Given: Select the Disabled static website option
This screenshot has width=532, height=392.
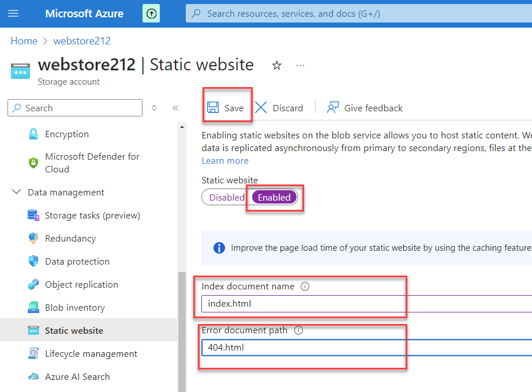Looking at the screenshot, I should point(227,197).
